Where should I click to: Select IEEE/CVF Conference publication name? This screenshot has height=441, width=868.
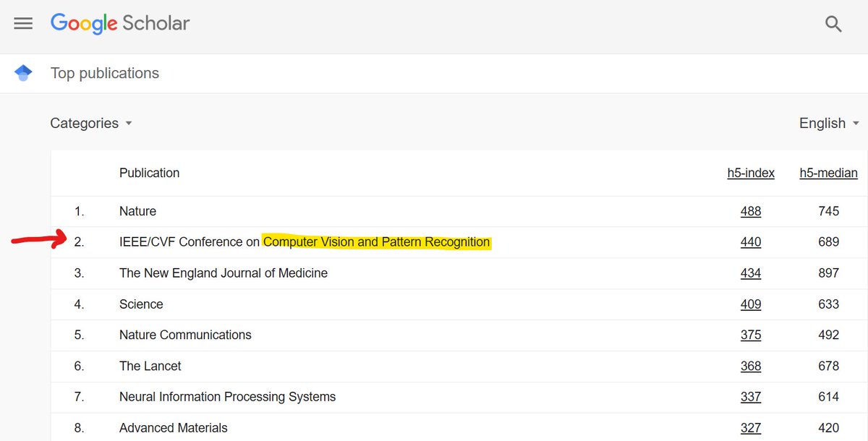305,242
